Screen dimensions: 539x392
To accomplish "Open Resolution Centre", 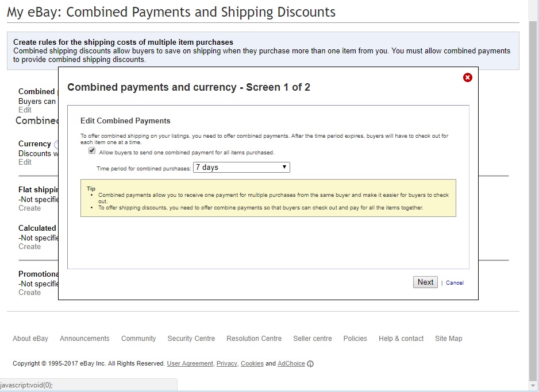I will [254, 339].
